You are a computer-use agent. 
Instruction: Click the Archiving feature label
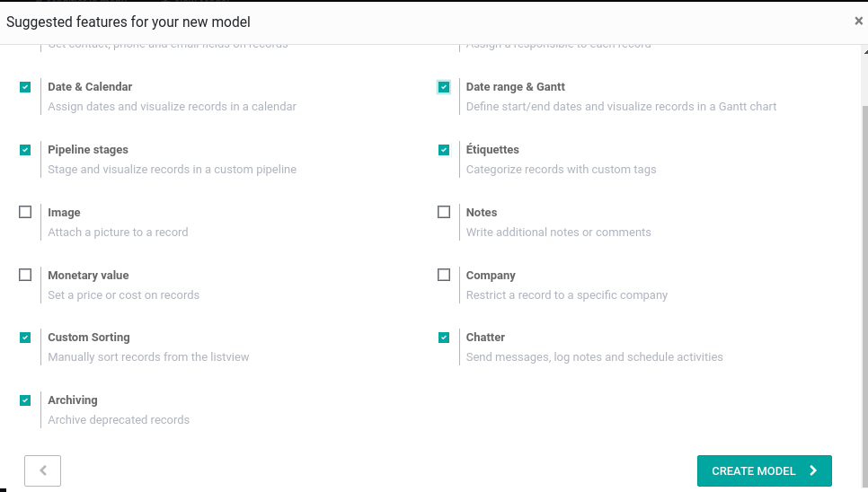(x=73, y=400)
